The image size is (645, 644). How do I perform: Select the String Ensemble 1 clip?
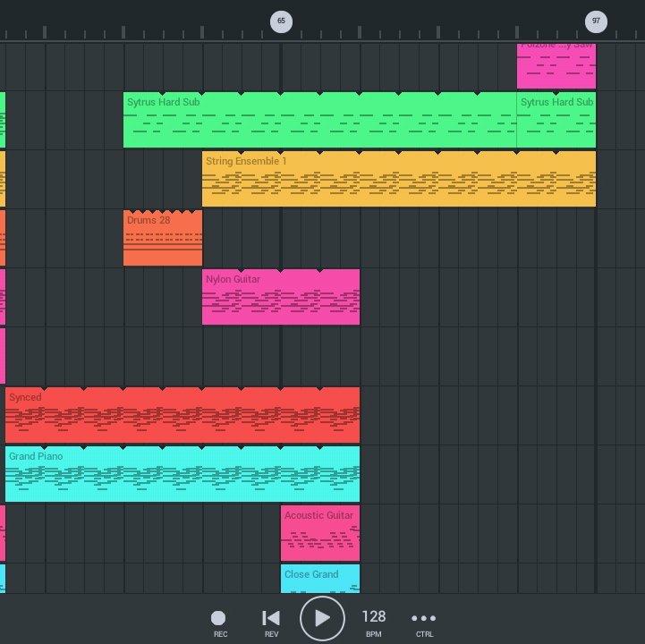coord(399,179)
